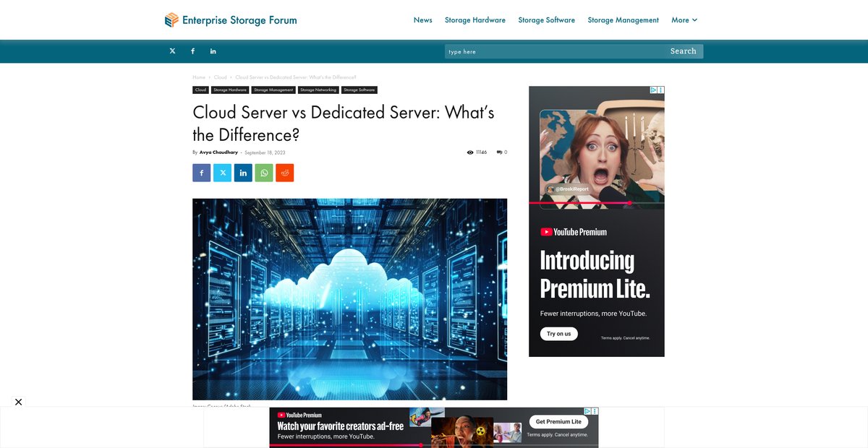Share article via light-blue X share button
This screenshot has height=448, width=868.
point(223,173)
